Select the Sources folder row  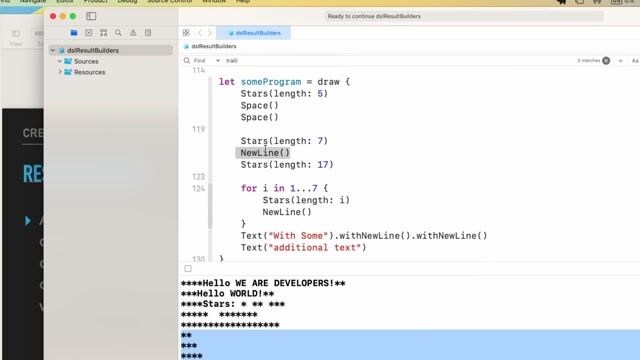pyautogui.click(x=111, y=61)
